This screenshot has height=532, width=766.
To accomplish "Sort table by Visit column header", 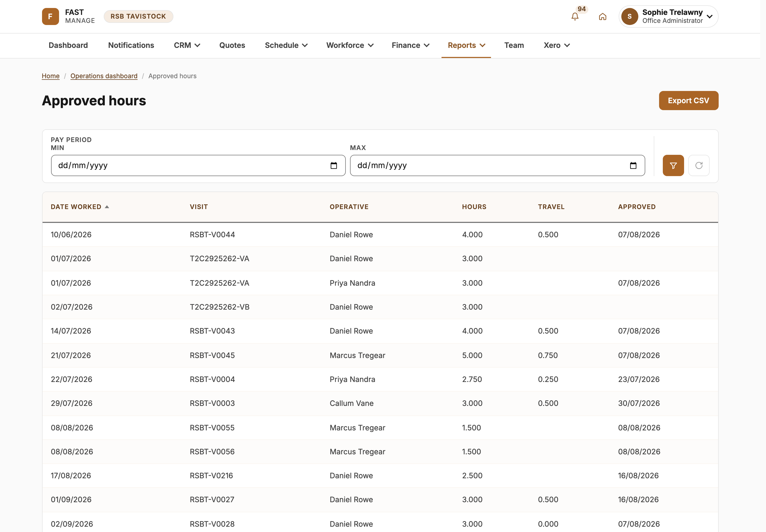I will (199, 207).
